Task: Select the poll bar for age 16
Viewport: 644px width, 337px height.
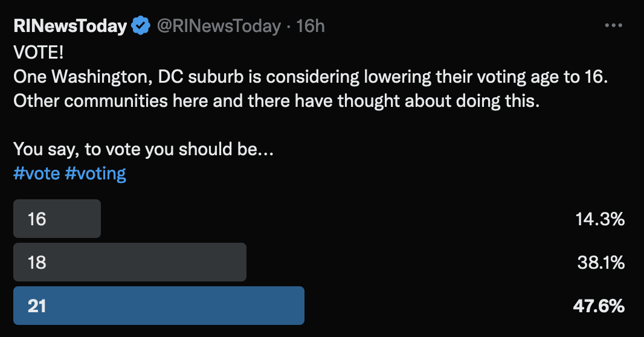Action: pyautogui.click(x=57, y=219)
